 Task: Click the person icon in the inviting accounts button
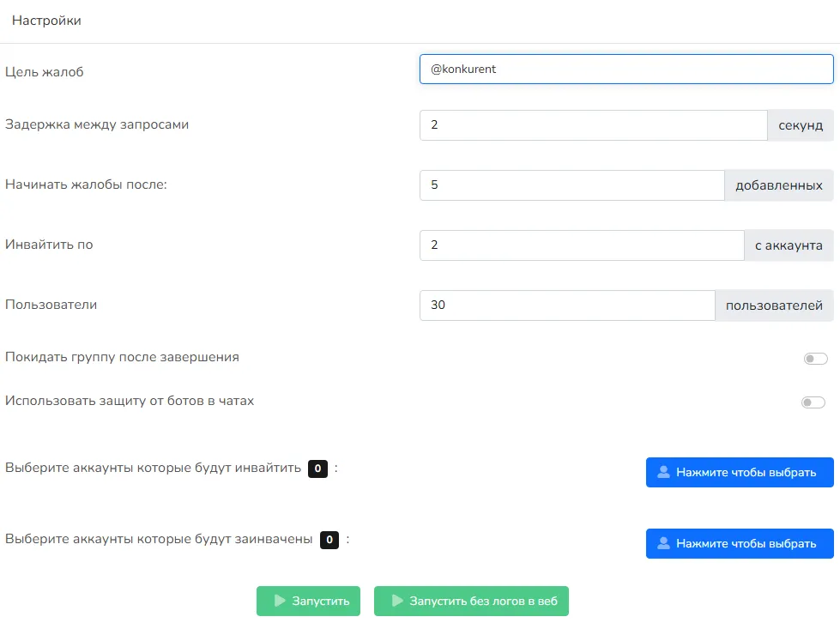(663, 472)
